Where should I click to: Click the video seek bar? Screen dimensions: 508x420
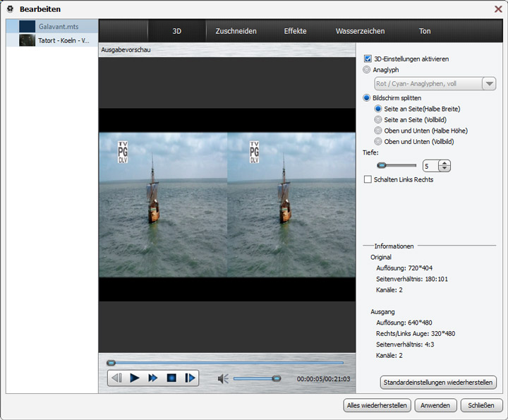coord(225,363)
